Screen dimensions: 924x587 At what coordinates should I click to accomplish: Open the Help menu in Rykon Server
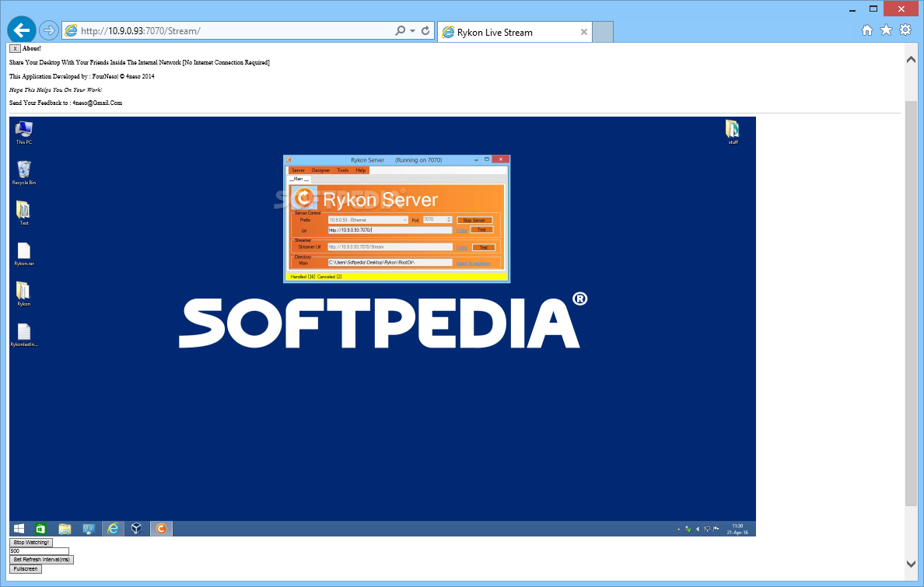pos(361,170)
